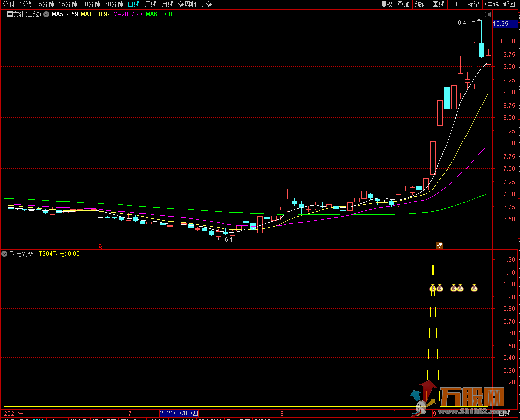Expand the 中国交建 indicator settings circle icon
520x420 pixels.
46,14
